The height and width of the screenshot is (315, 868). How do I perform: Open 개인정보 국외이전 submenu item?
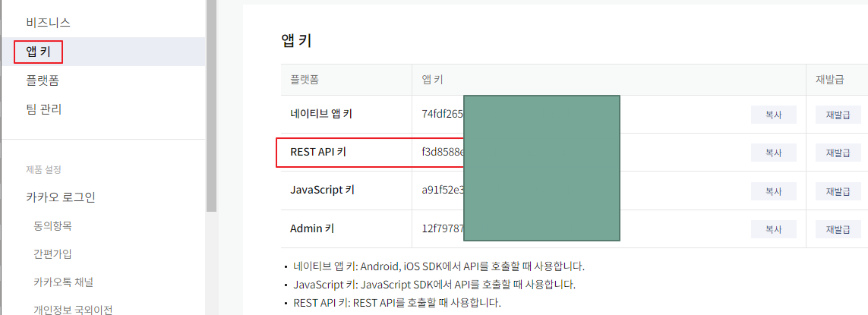point(72,309)
